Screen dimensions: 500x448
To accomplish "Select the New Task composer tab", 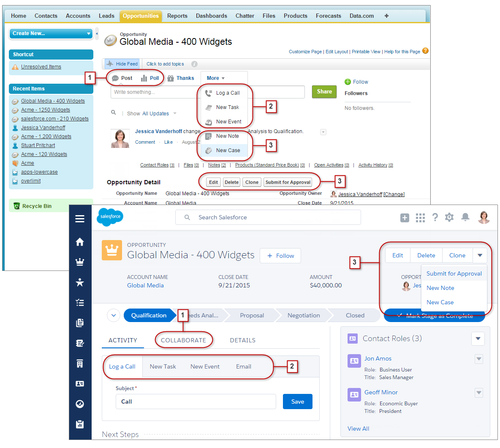I will [x=163, y=366].
